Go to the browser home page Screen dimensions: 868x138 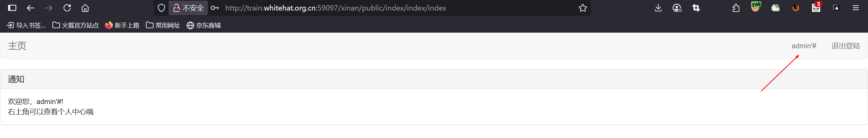click(85, 8)
